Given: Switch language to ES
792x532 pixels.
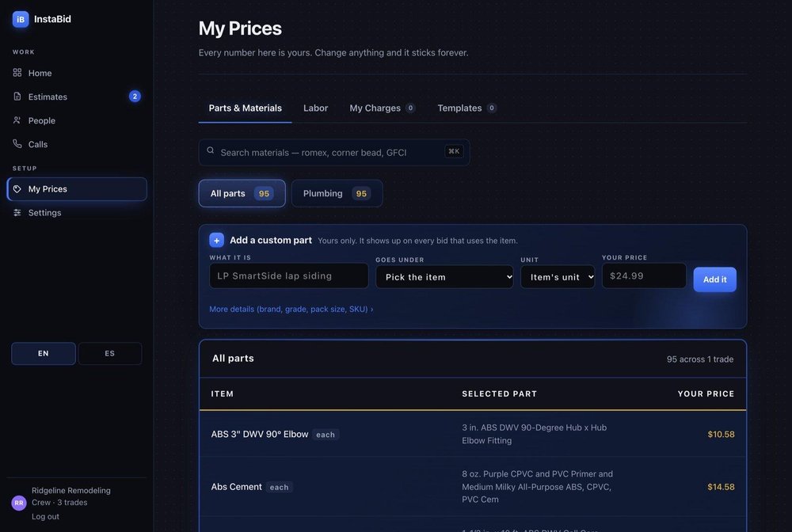Looking at the screenshot, I should [x=109, y=353].
